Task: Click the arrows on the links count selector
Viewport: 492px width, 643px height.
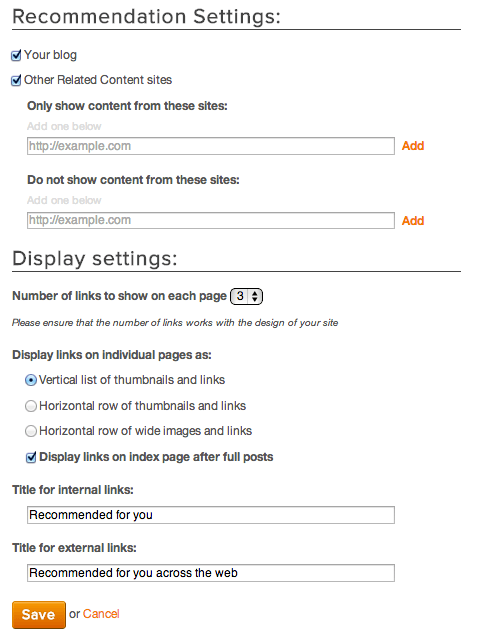Action: pyautogui.click(x=255, y=296)
